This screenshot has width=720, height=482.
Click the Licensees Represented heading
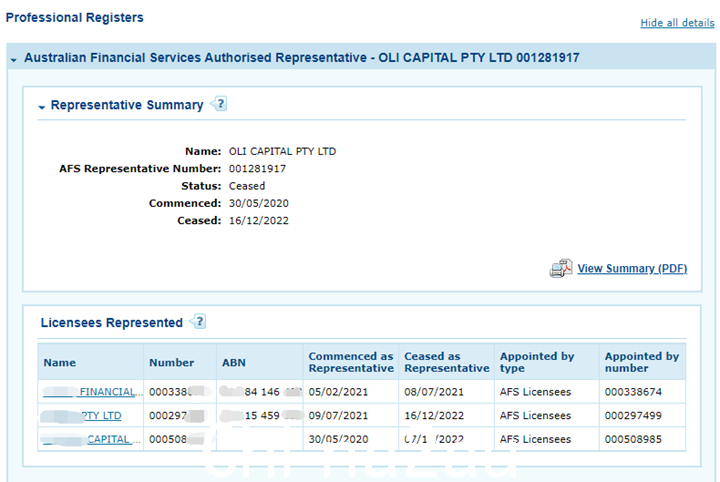(x=112, y=323)
